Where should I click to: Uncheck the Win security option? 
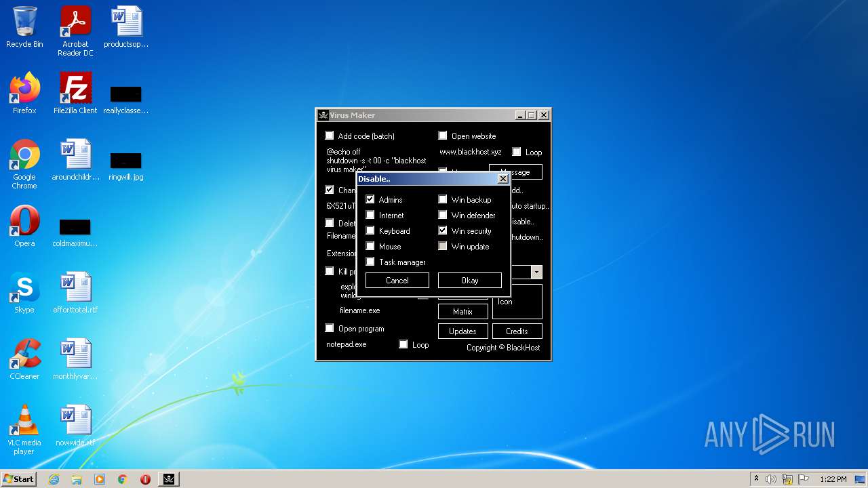[443, 230]
